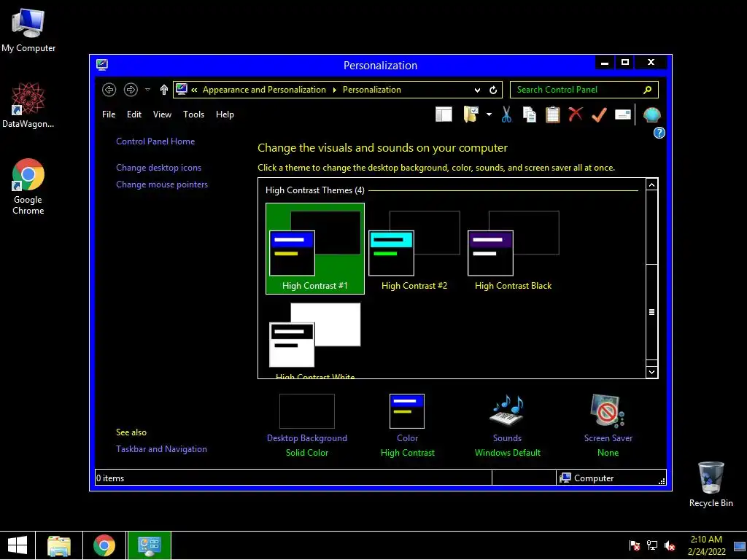Open the Edit menu
Viewport: 747px width, 560px height.
point(134,114)
